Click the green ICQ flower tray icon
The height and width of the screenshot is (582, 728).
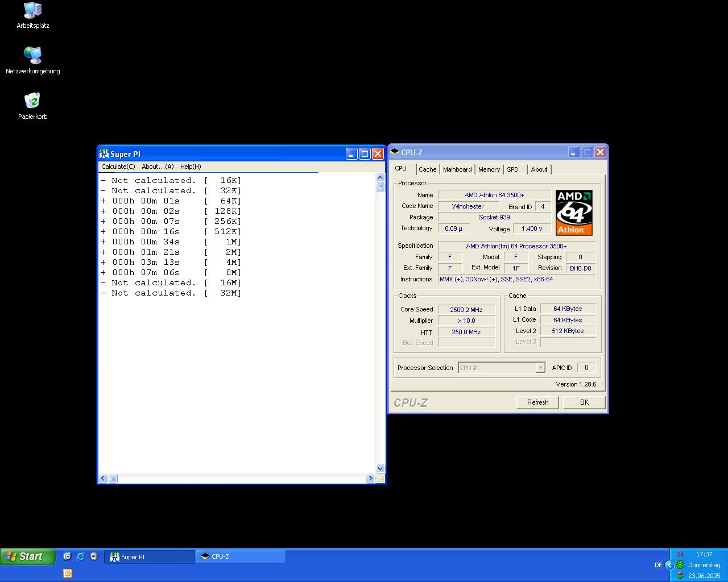point(680,565)
